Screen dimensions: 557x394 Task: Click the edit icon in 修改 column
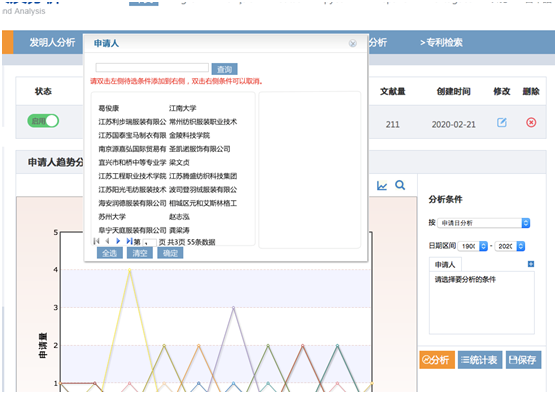[x=502, y=123]
